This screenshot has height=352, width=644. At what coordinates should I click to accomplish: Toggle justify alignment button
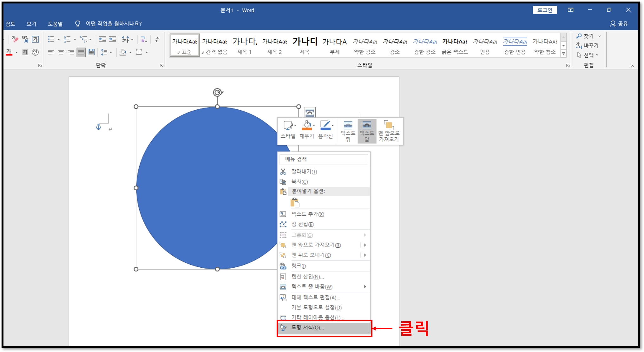pyautogui.click(x=81, y=52)
